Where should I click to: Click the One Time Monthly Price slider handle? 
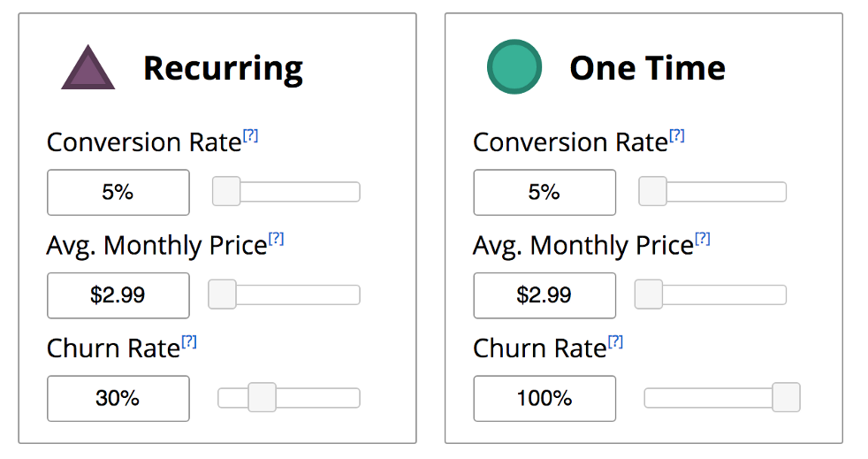point(648,295)
